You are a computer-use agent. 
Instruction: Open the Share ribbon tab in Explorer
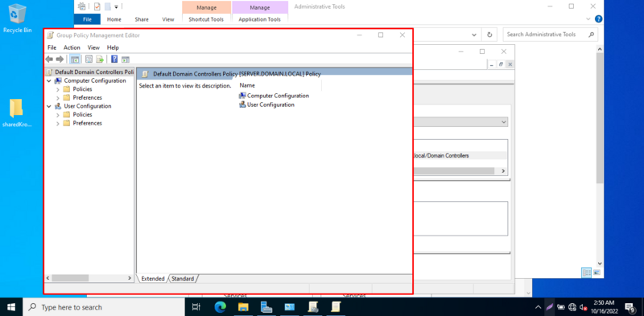pyautogui.click(x=142, y=19)
